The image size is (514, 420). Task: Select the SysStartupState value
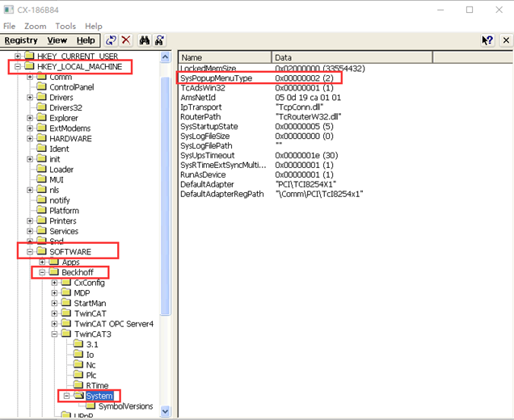click(209, 127)
